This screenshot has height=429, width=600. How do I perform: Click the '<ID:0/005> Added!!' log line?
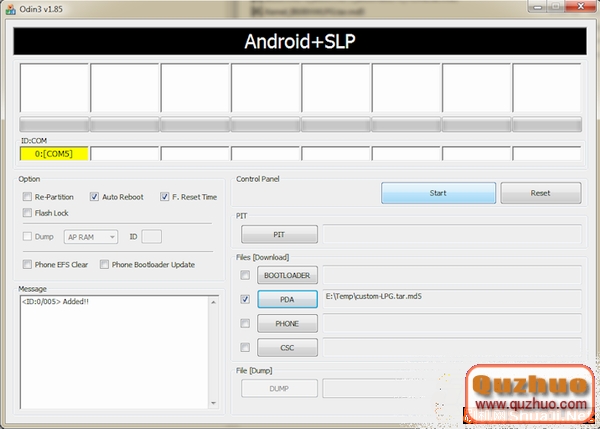coord(55,302)
